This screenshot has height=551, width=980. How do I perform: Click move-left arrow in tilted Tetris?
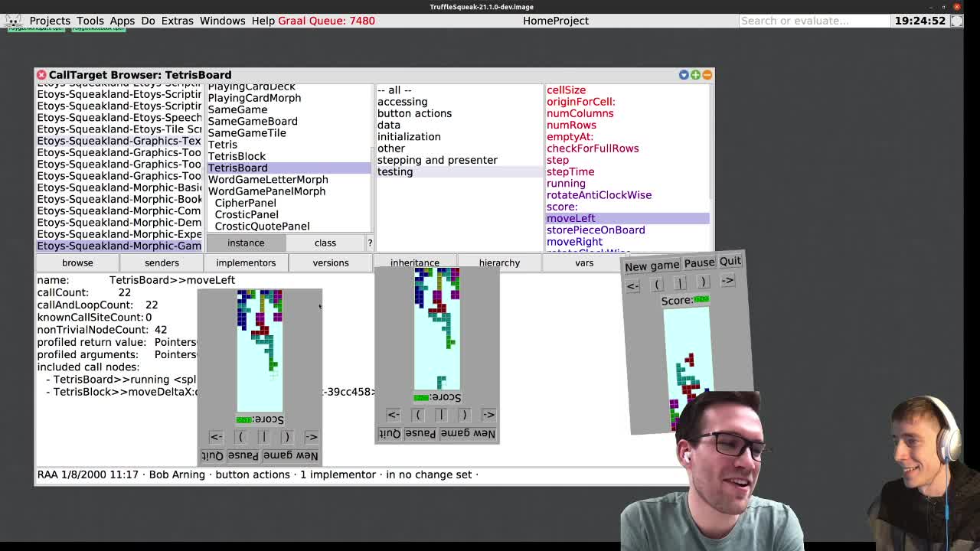[x=632, y=286]
